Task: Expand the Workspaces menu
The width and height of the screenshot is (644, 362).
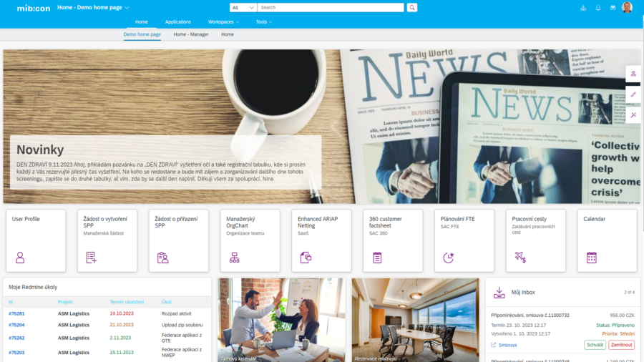Action: pyautogui.click(x=223, y=22)
